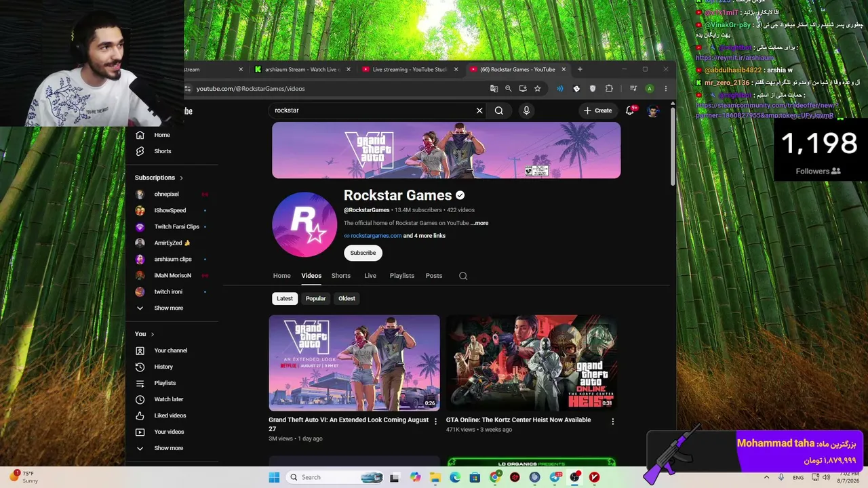Filter videos by Latest
Viewport: 868px width, 488px height.
[285, 299]
